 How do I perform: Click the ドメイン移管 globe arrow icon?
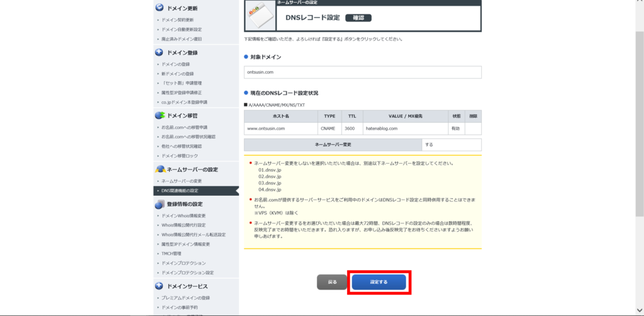[x=159, y=115]
